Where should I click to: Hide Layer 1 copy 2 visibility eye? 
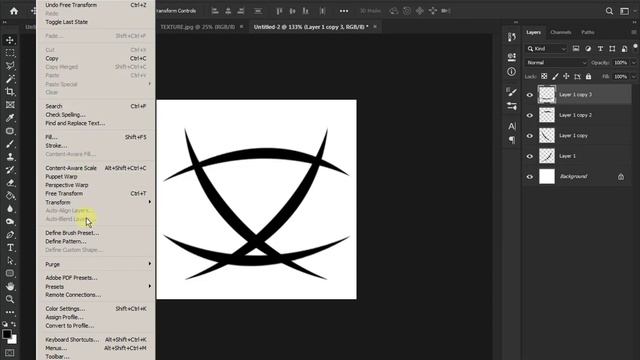click(530, 115)
